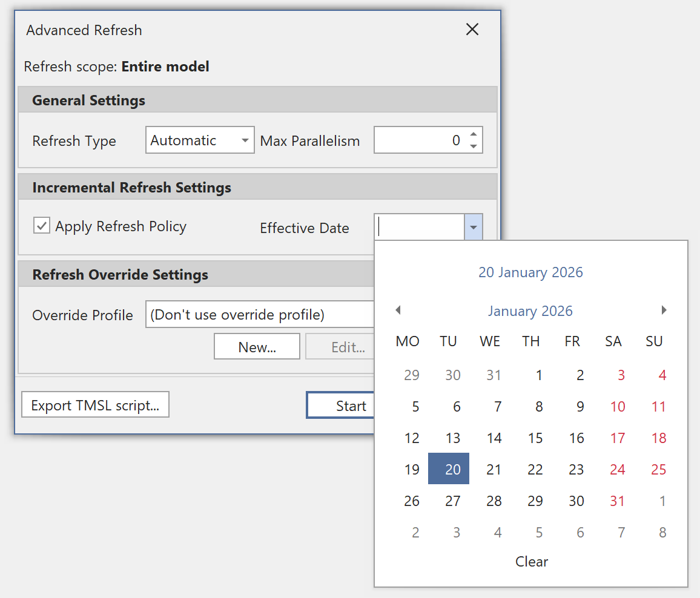The image size is (700, 598).
Task: Clear the selected effective date
Action: click(x=530, y=562)
